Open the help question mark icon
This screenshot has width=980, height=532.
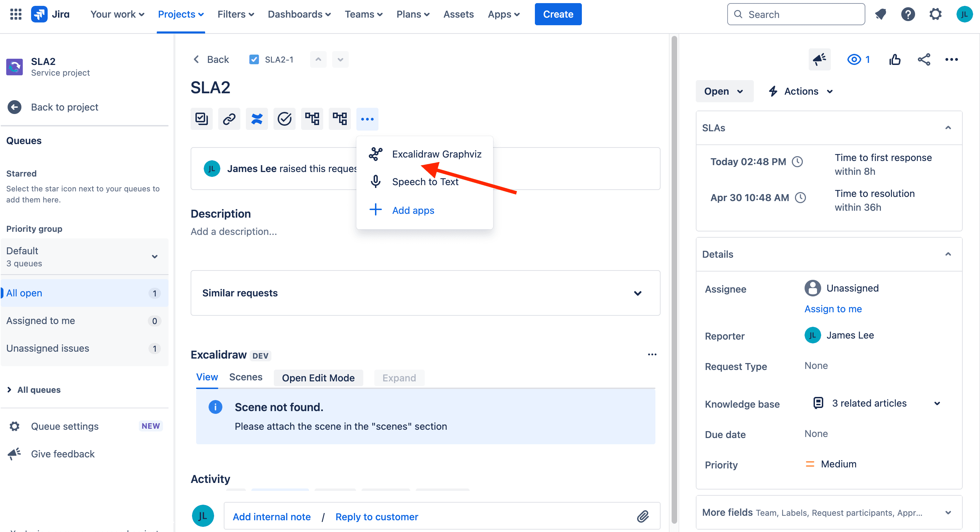pos(908,14)
